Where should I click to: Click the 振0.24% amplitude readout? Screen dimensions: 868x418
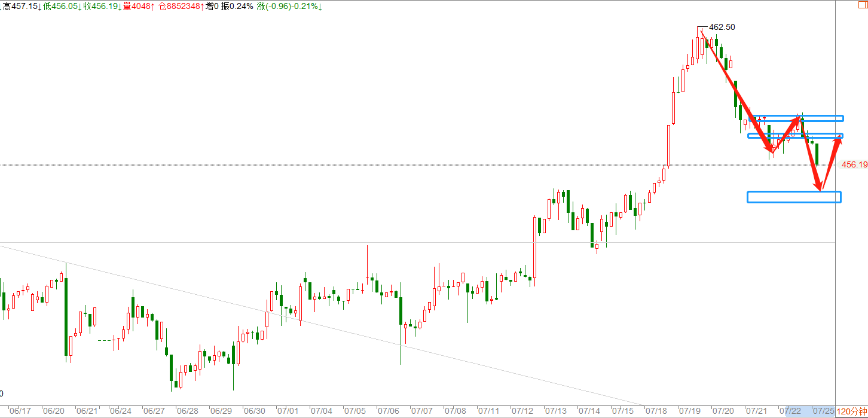237,6
